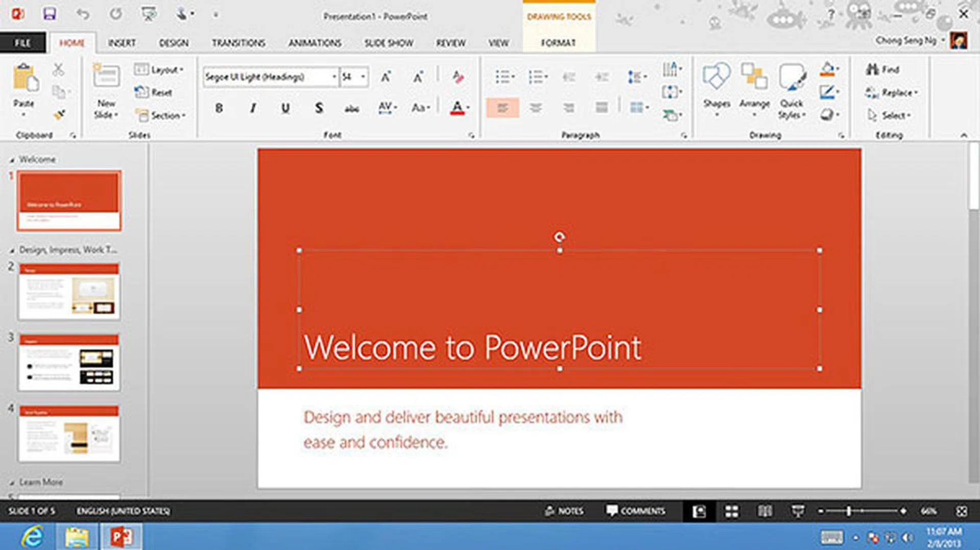Switch to the Transitions tab

point(238,43)
